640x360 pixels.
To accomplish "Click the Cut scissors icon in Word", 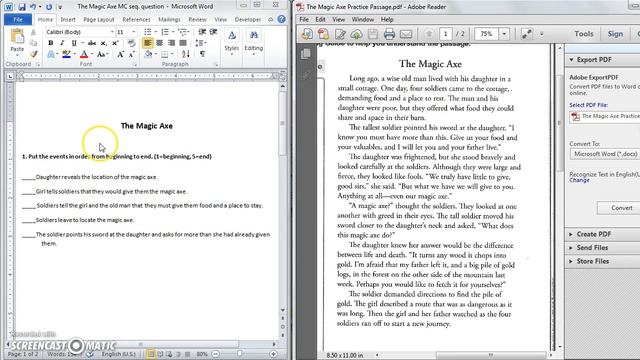I will pyautogui.click(x=33, y=32).
